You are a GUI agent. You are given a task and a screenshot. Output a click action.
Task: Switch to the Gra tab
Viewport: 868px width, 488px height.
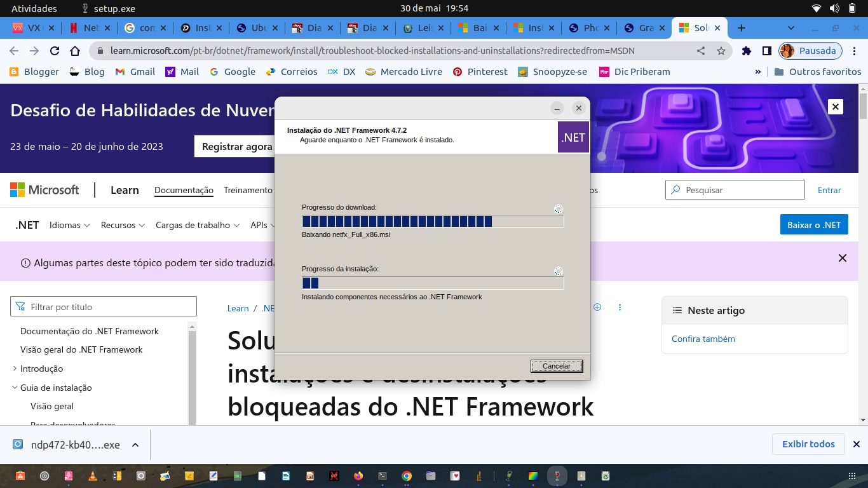pyautogui.click(x=646, y=28)
